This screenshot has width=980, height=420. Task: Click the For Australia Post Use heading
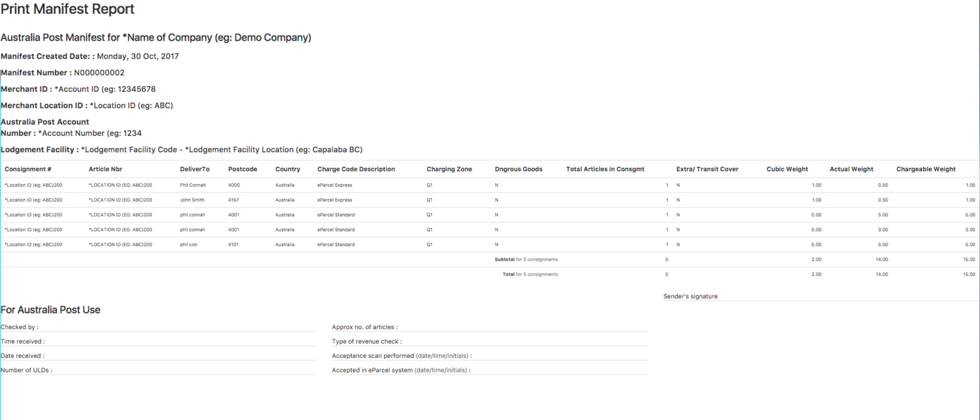tap(51, 310)
